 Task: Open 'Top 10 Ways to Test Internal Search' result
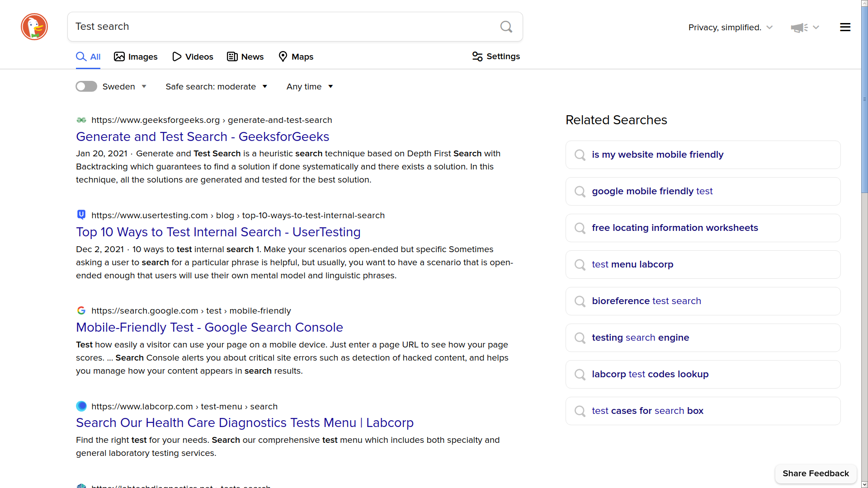[218, 232]
